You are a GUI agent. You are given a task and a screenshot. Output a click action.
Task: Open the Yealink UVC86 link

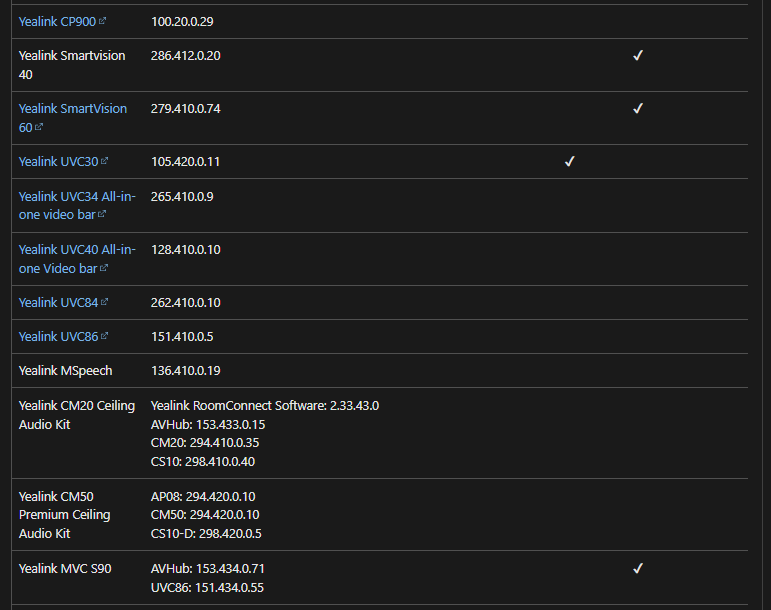coord(58,337)
